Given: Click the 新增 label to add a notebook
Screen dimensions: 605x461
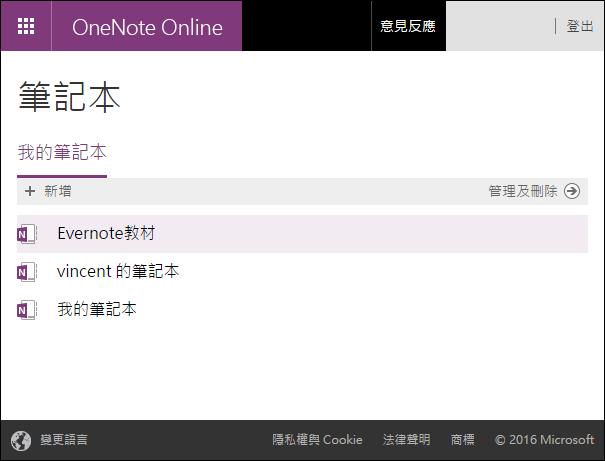Looking at the screenshot, I should pos(57,191).
